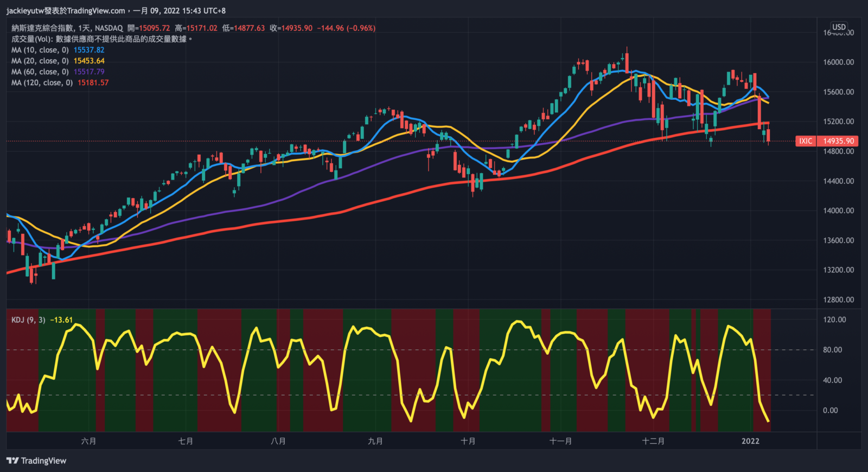Click the 13200.00 price axis level
The image size is (868, 472).
click(838, 270)
